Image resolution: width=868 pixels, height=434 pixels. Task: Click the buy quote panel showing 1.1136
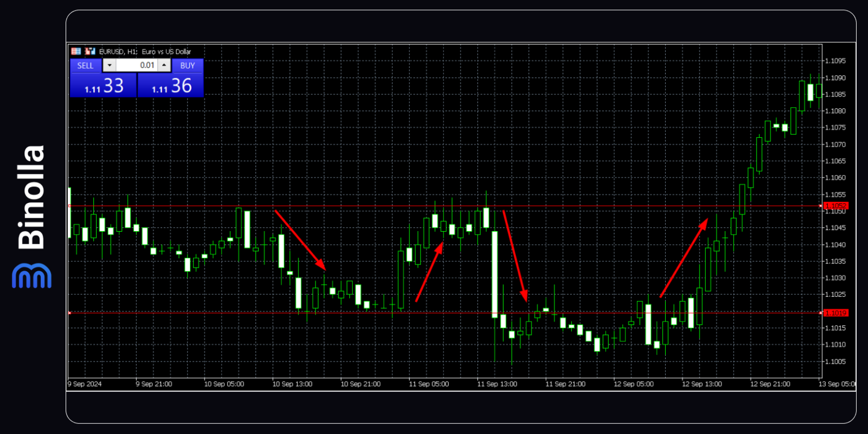170,85
